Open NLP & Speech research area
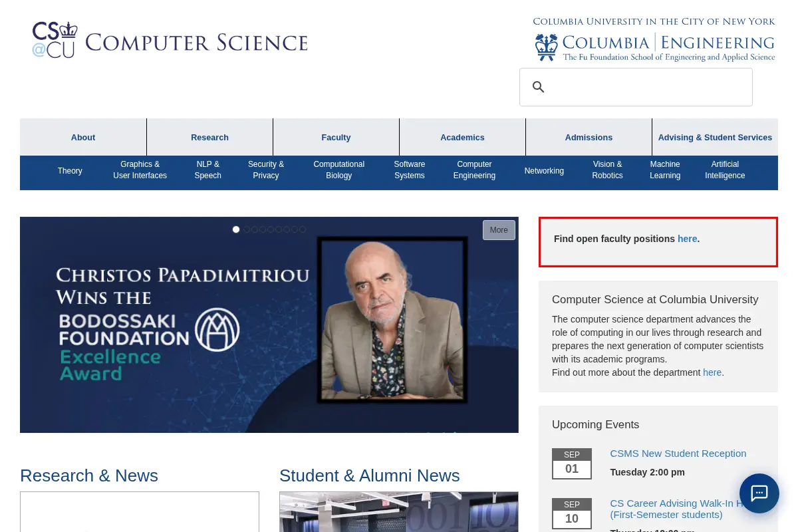 [x=207, y=170]
